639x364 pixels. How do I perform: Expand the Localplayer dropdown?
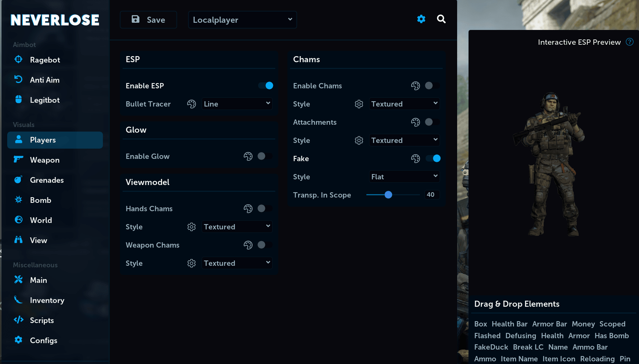tap(243, 20)
